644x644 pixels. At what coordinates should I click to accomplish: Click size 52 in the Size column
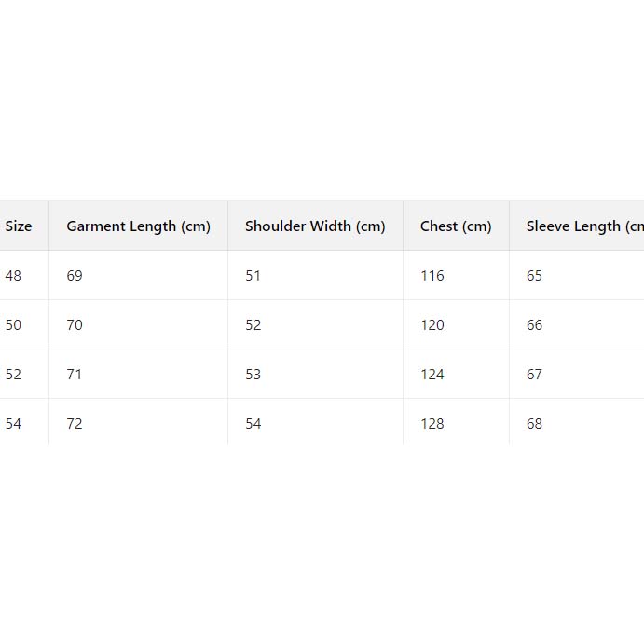pyautogui.click(x=14, y=375)
